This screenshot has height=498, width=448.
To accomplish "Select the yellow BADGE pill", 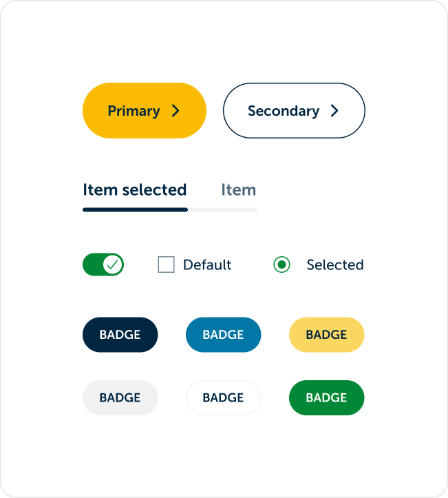I will 326,335.
